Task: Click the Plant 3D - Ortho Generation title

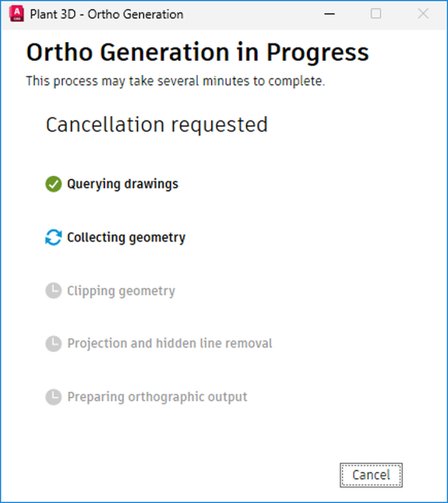Action: [x=107, y=15]
